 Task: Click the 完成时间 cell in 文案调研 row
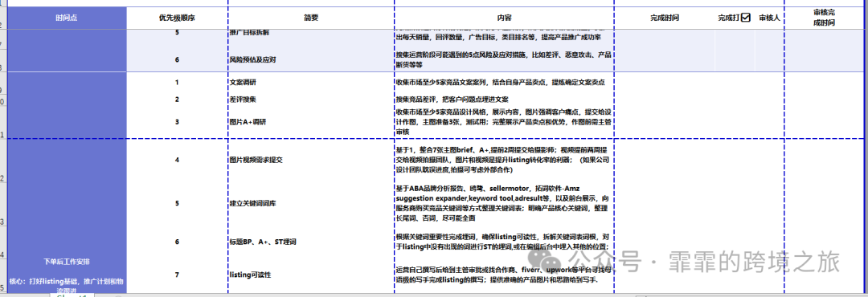665,83
